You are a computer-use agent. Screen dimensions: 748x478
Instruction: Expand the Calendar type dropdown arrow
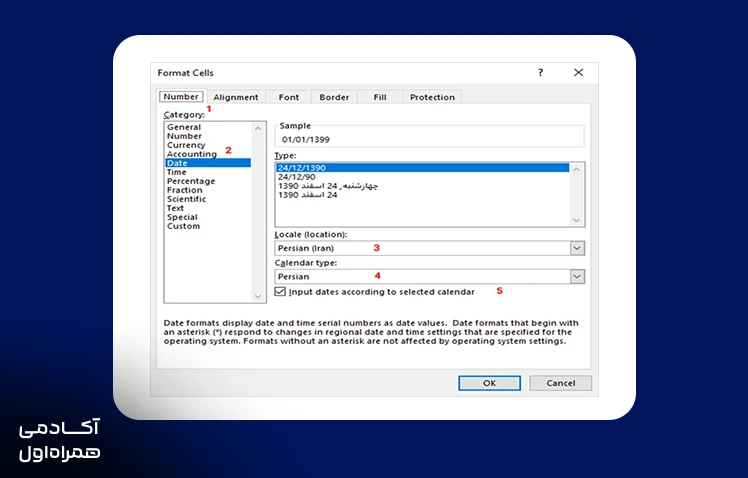tap(577, 276)
